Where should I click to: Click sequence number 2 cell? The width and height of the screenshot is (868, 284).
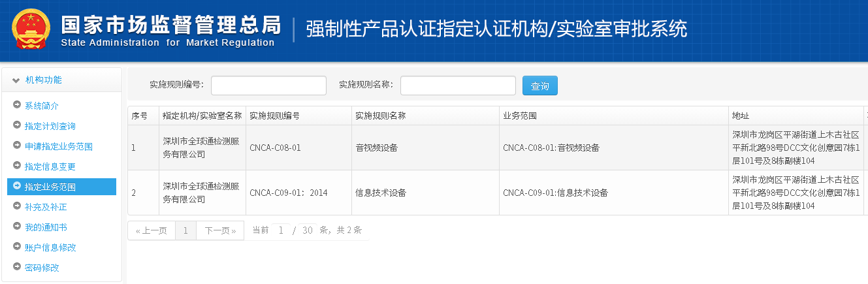point(143,193)
